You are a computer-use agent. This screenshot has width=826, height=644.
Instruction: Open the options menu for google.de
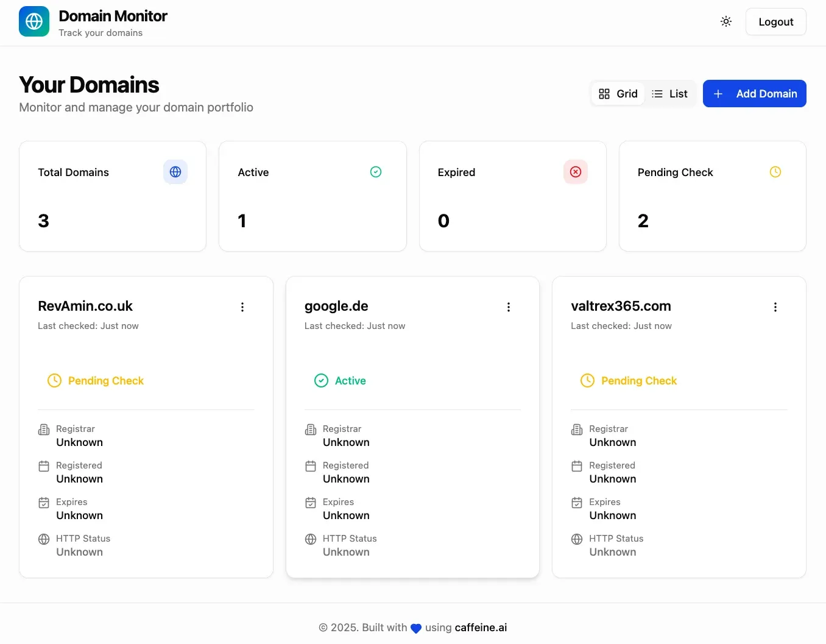[509, 307]
